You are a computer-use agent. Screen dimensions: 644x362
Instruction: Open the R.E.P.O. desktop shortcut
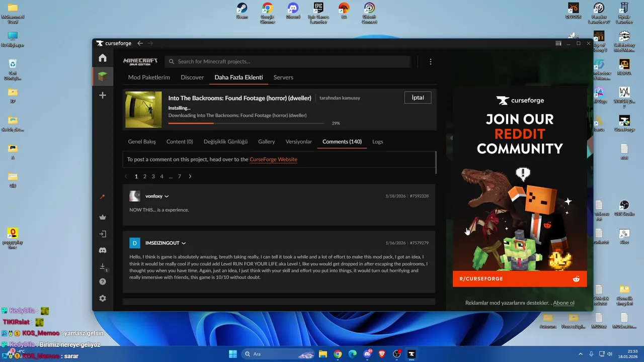(x=624, y=67)
